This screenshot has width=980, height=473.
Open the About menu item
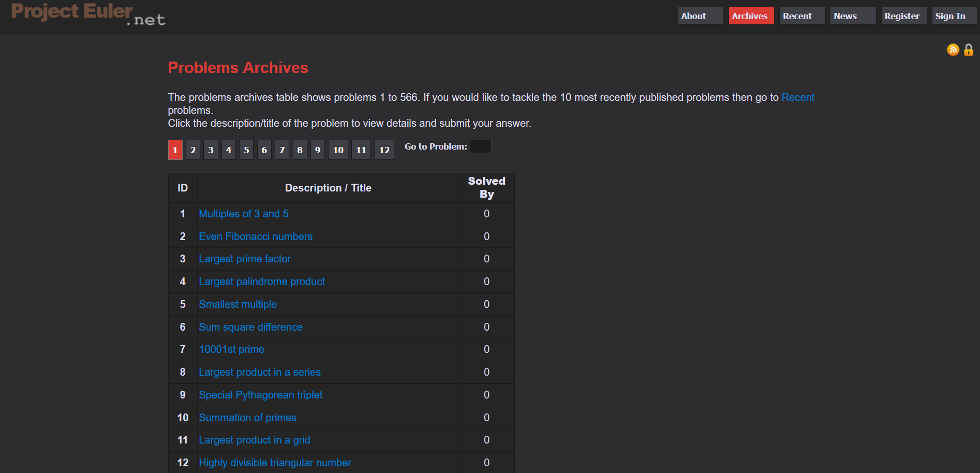point(700,16)
